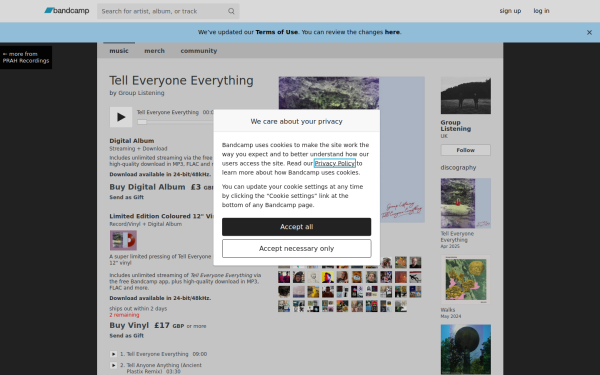Click the 2 remaining text
This screenshot has height=375, width=600.
(124, 315)
